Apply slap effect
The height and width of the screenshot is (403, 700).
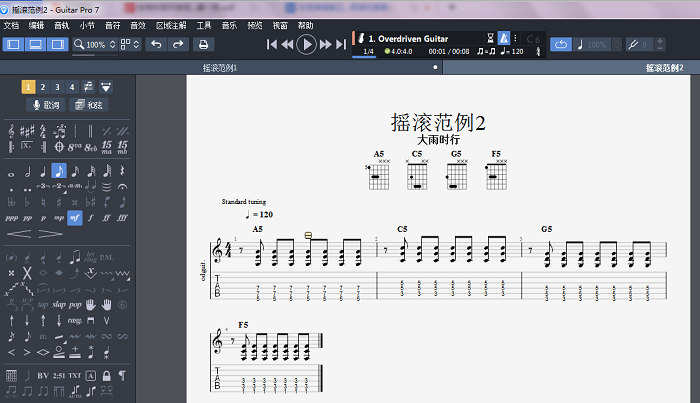[59, 305]
